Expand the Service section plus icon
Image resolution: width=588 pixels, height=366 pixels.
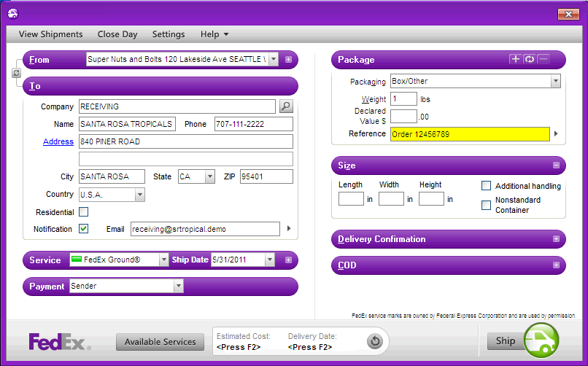point(288,260)
